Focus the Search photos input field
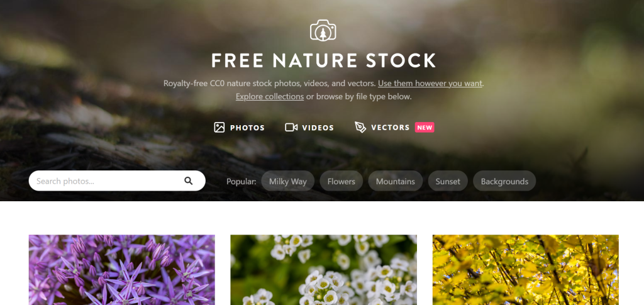644x305 pixels. [x=117, y=181]
